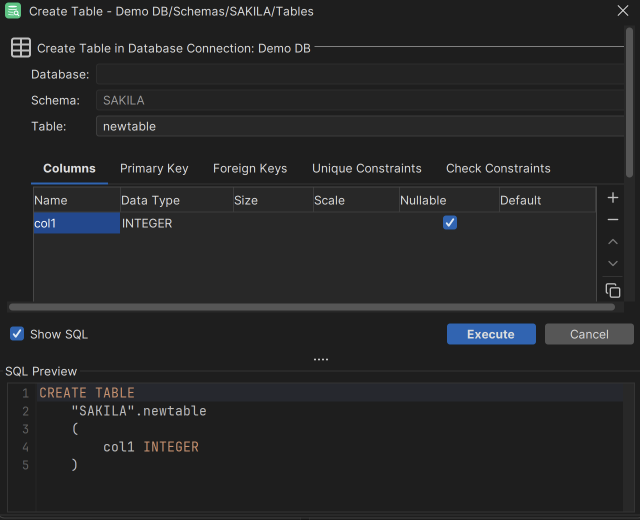Move column down with arrow icon

coord(613,264)
